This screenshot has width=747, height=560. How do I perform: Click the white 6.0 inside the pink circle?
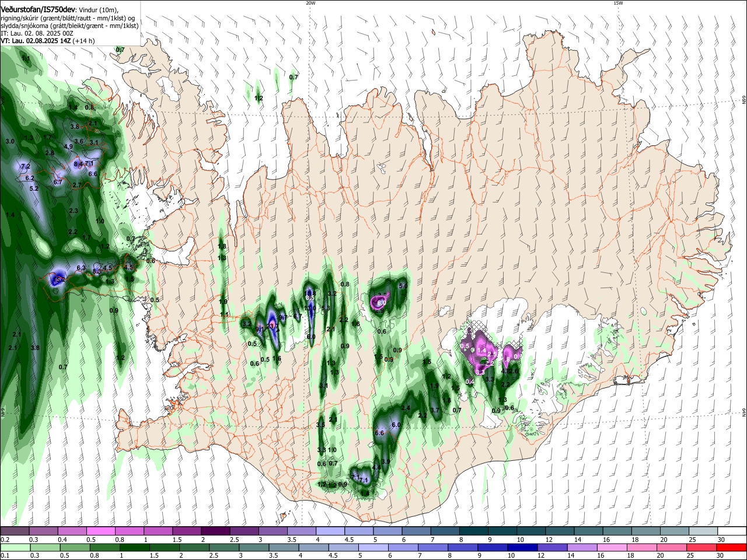pyautogui.click(x=381, y=303)
